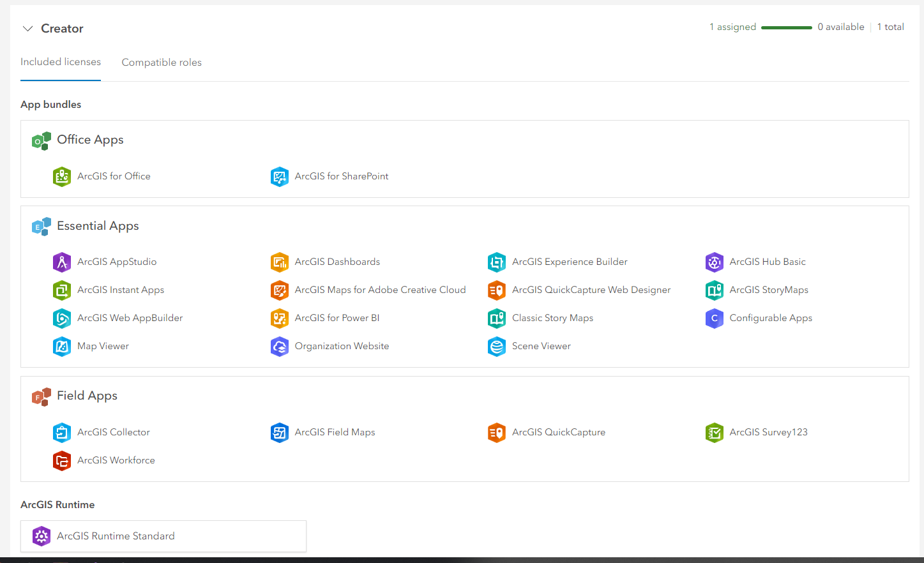Select the ArcGIS Field Maps icon
Viewport: 924px width, 563px height.
pos(280,432)
